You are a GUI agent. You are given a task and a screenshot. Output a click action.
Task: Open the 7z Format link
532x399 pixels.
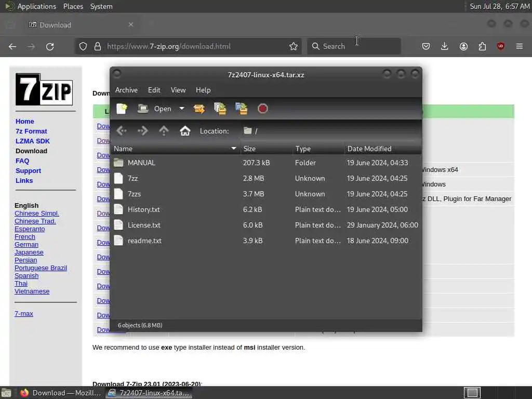click(31, 131)
